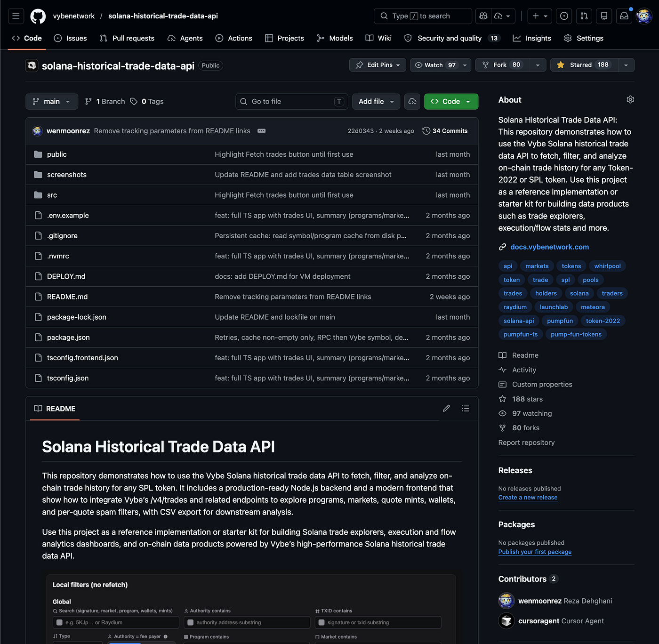Switch to the Issues tab
This screenshot has height=644, width=659.
click(x=71, y=38)
